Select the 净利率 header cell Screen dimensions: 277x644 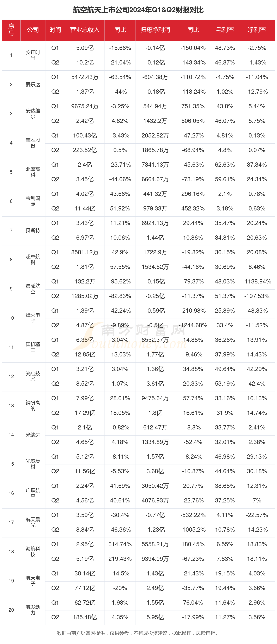257,30
